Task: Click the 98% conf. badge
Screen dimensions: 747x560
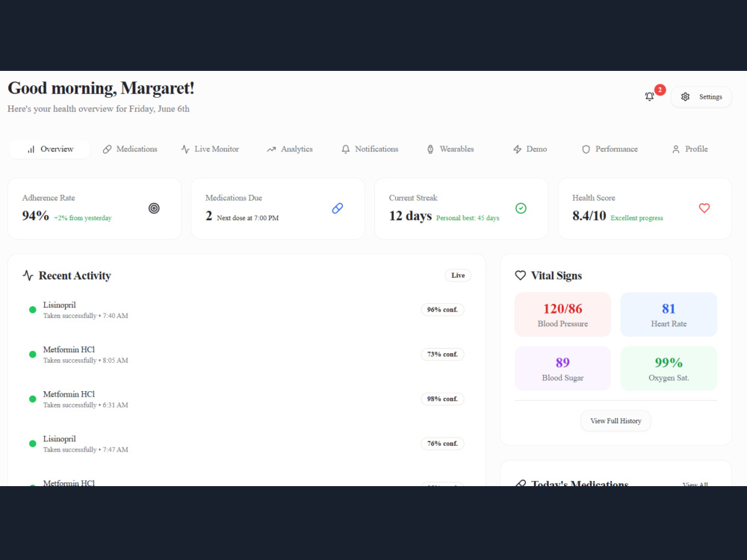Action: coord(442,399)
